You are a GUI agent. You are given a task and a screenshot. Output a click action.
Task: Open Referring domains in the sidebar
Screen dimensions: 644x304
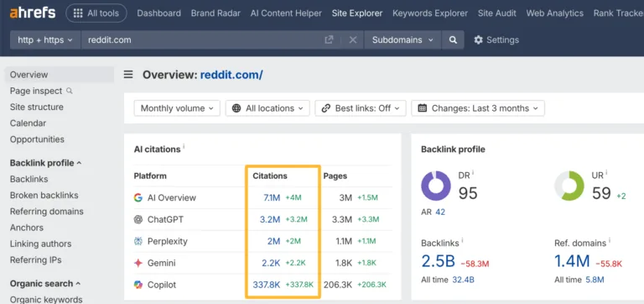click(x=46, y=212)
